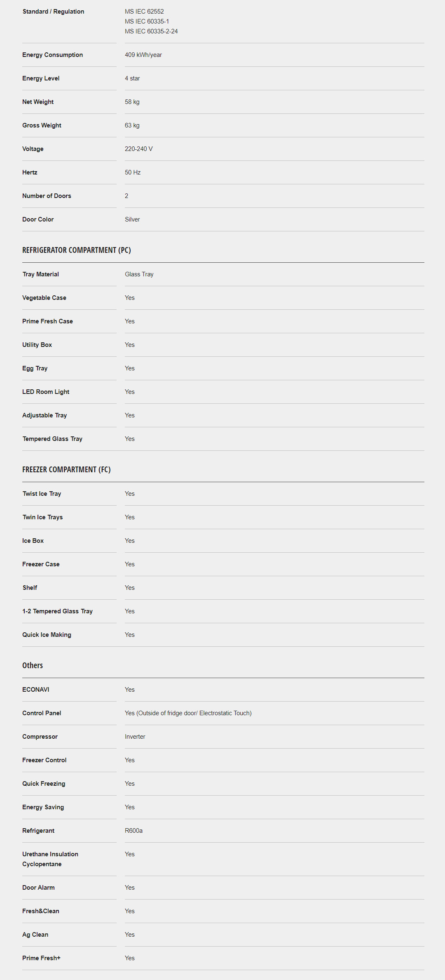
Task: Select the ECONAVI label
Action: pyautogui.click(x=36, y=690)
